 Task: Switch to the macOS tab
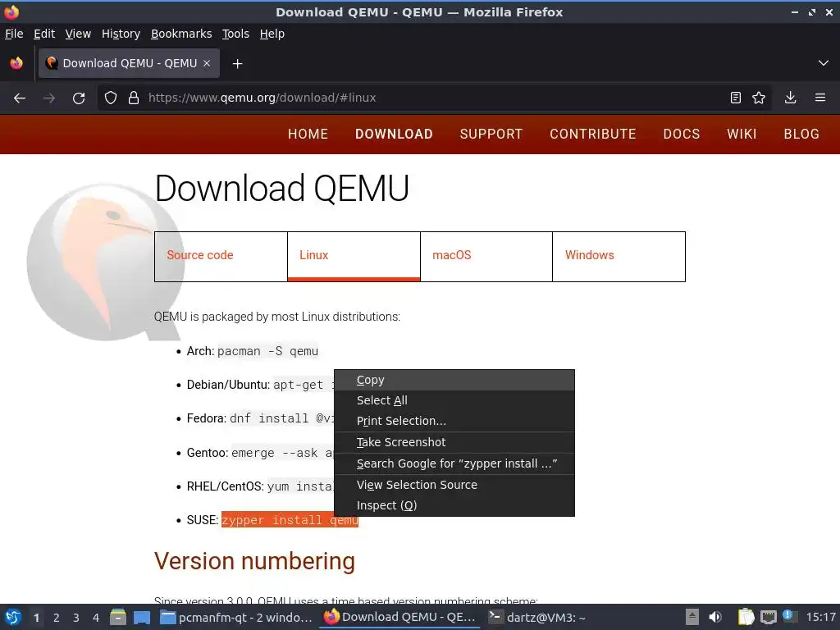(x=486, y=257)
